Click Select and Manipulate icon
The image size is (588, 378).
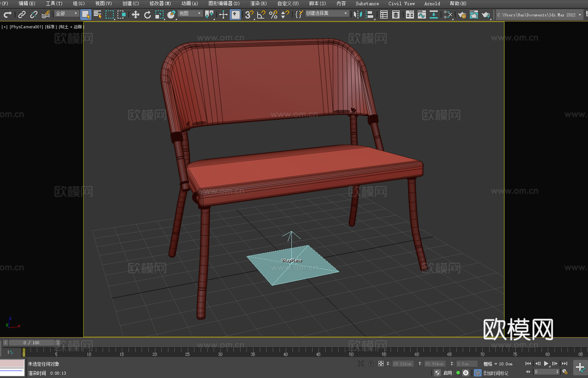(x=223, y=14)
